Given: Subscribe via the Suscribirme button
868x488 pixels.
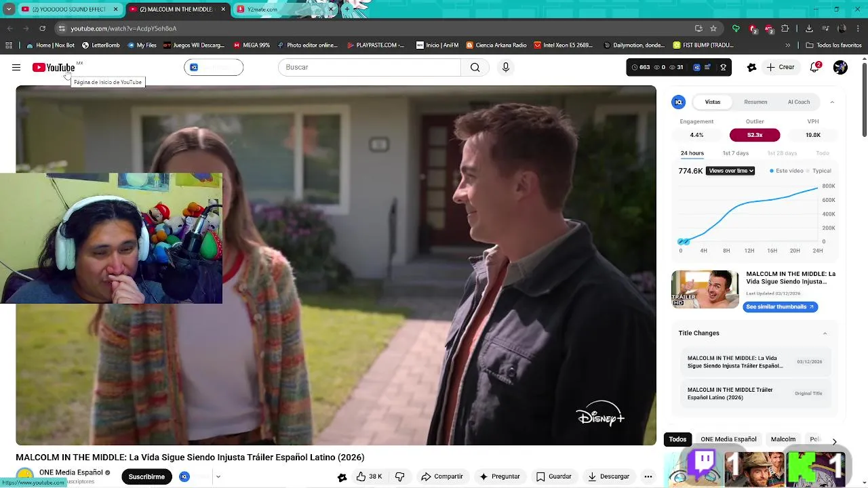Looking at the screenshot, I should click(x=146, y=476).
